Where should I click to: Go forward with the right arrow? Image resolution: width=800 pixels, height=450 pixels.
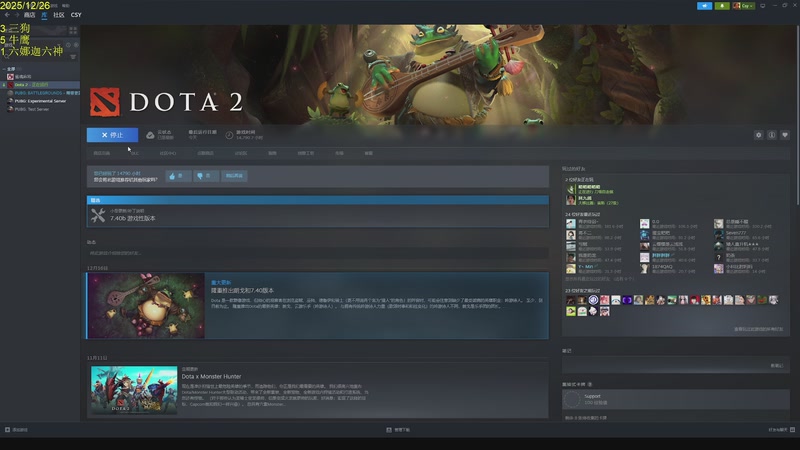pyautogui.click(x=16, y=15)
